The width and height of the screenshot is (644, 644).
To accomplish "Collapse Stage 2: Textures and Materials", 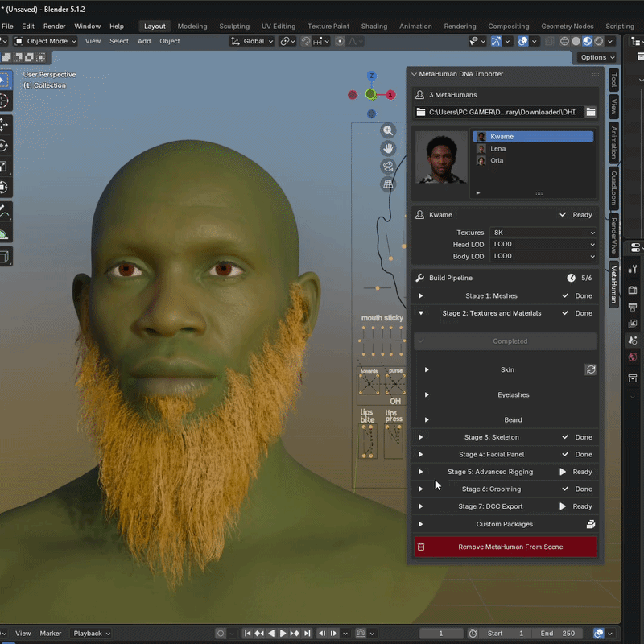I will pyautogui.click(x=420, y=313).
